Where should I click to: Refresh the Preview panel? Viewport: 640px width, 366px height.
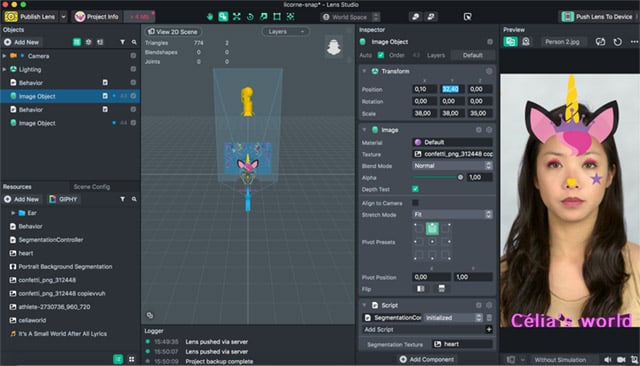pyautogui.click(x=618, y=42)
